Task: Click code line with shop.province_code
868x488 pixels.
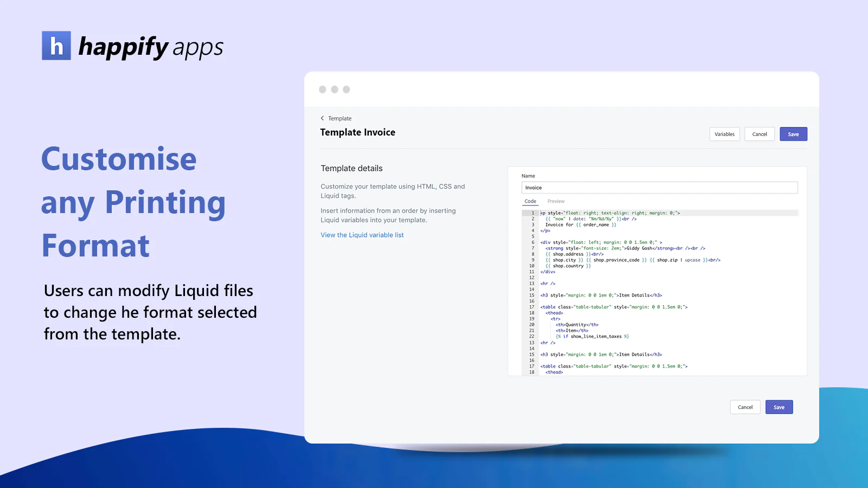Action: 633,260
